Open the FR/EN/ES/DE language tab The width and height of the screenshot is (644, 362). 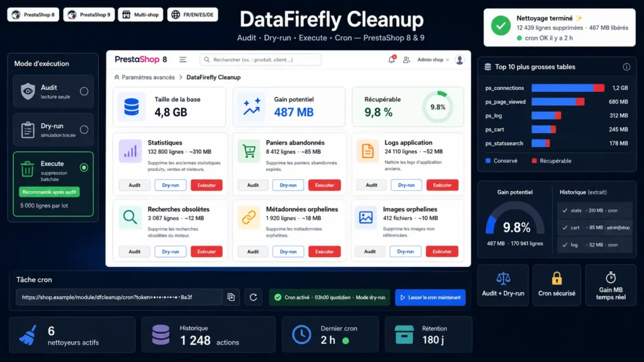[x=192, y=15]
